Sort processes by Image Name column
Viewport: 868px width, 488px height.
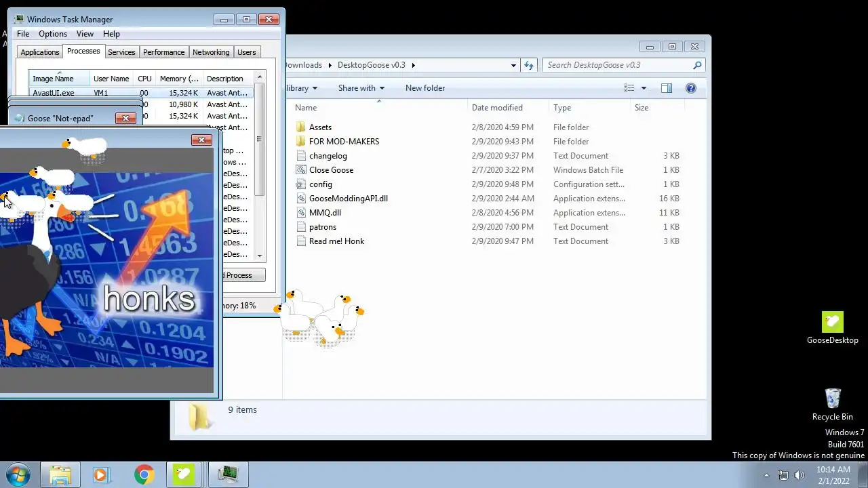[59, 79]
